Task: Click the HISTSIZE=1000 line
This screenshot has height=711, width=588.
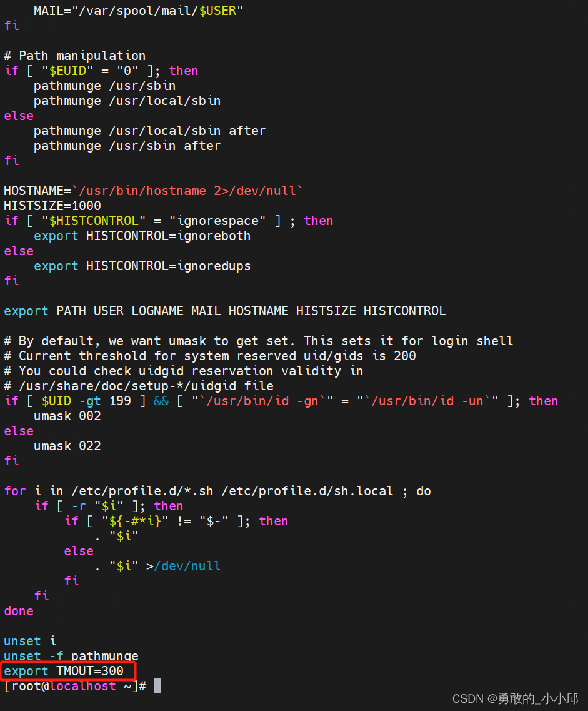Action: (52, 206)
